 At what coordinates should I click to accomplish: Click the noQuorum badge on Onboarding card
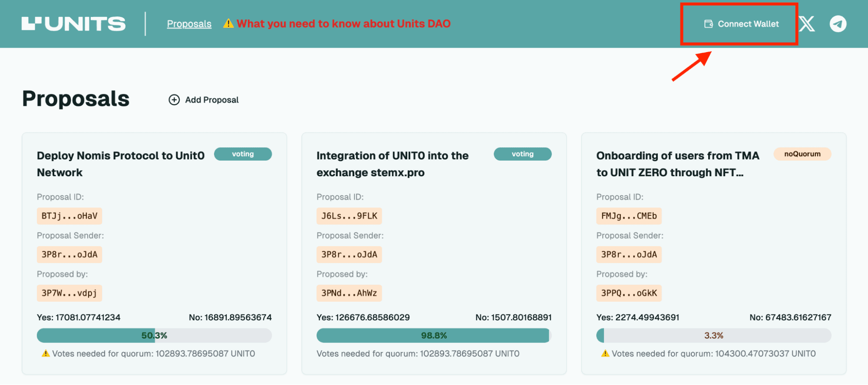(x=802, y=154)
